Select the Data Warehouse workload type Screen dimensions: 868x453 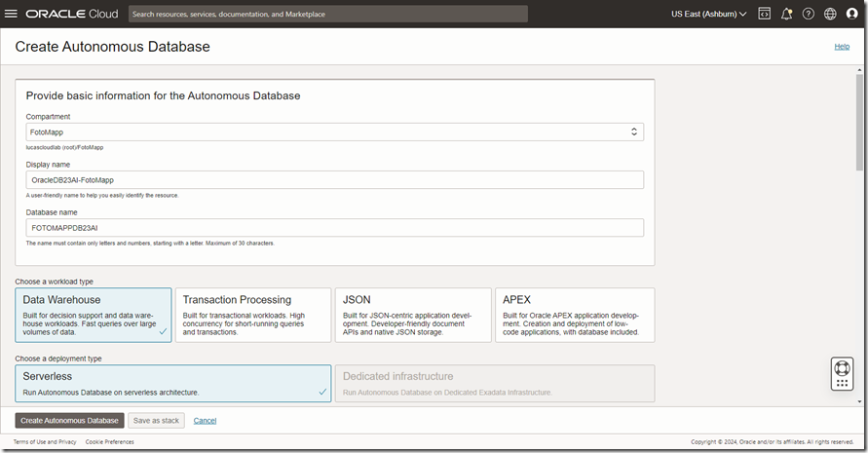pos(94,315)
